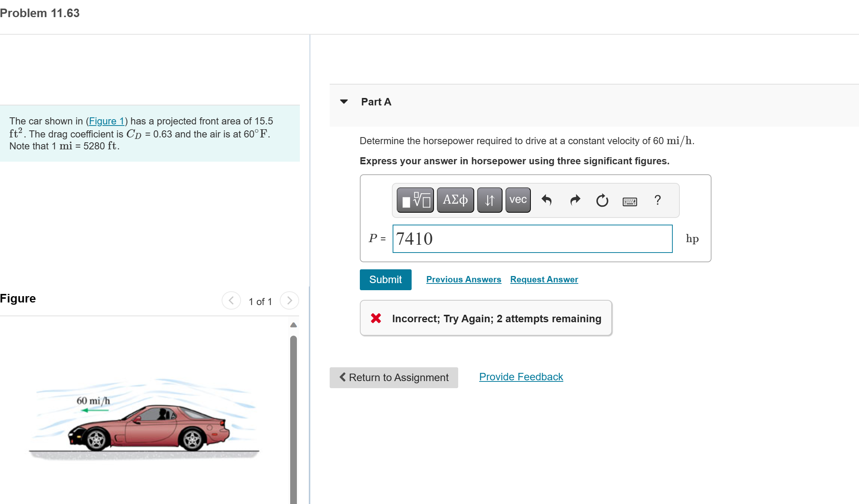859x504 pixels.
Task: Click the subscript/superscript arrows button
Action: [489, 200]
